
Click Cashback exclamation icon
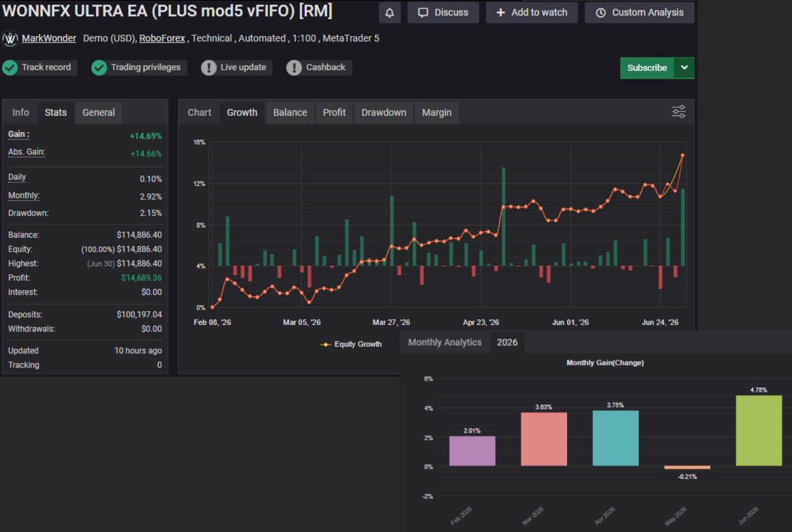(294, 67)
